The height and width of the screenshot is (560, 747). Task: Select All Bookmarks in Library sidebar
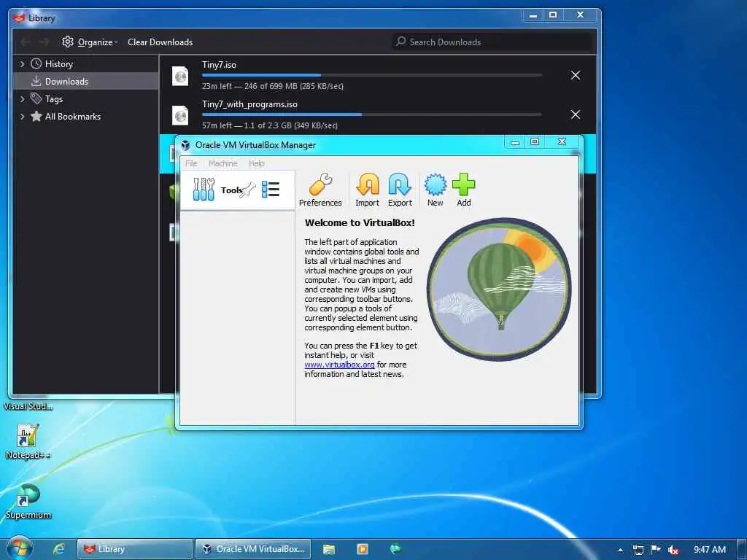[x=73, y=117]
